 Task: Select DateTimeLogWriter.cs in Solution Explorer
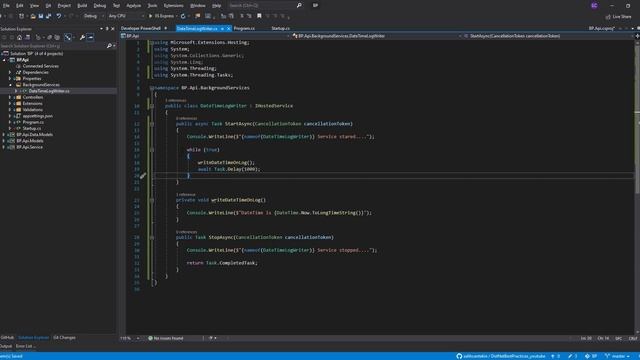click(49, 91)
